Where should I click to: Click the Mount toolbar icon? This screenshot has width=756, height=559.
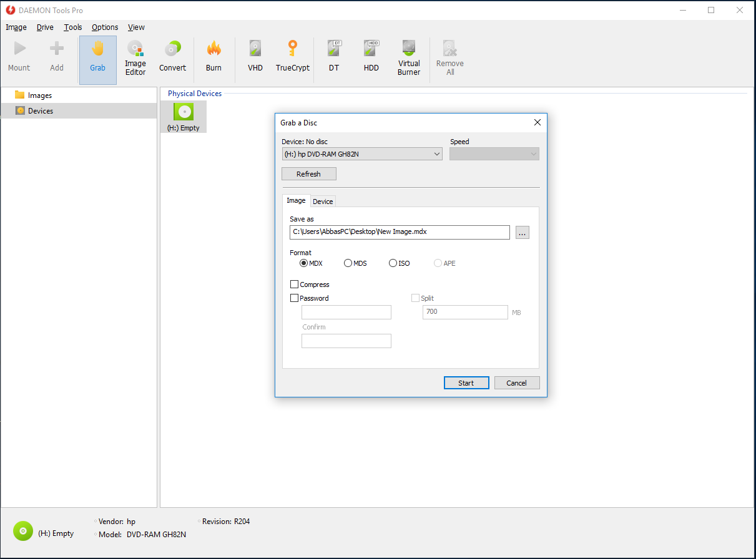19,56
